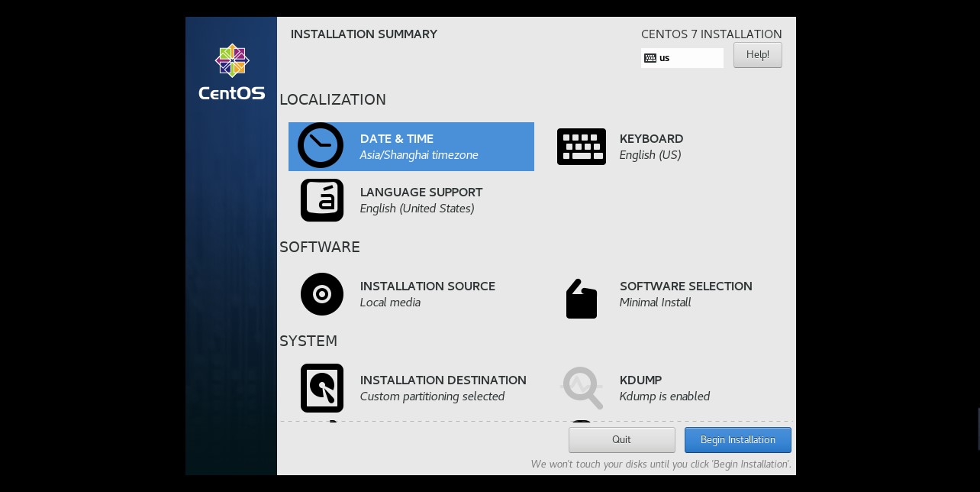Click the Quit button
This screenshot has width=980, height=492.
click(622, 440)
